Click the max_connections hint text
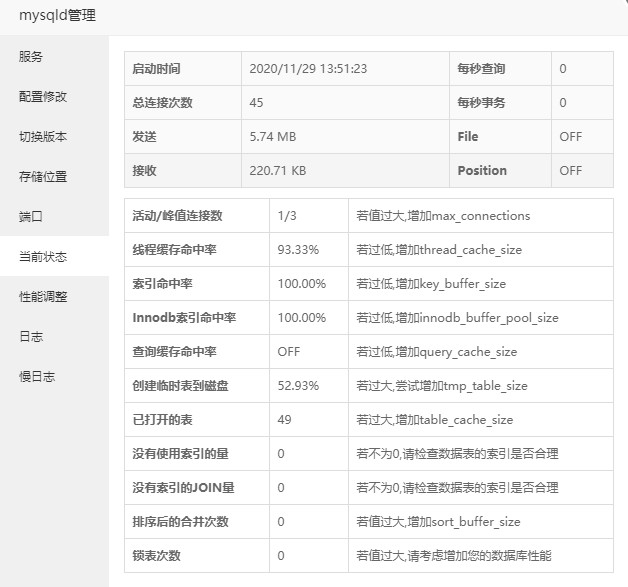 pyautogui.click(x=443, y=215)
